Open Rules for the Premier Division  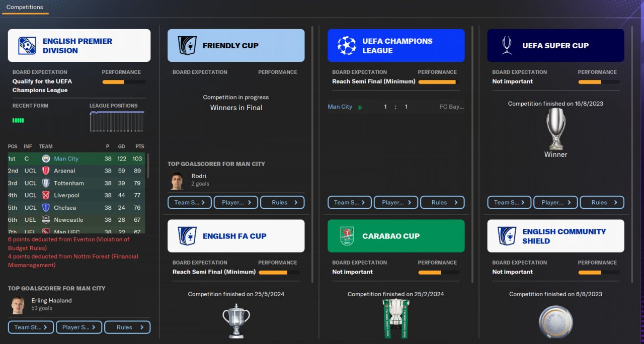click(127, 327)
